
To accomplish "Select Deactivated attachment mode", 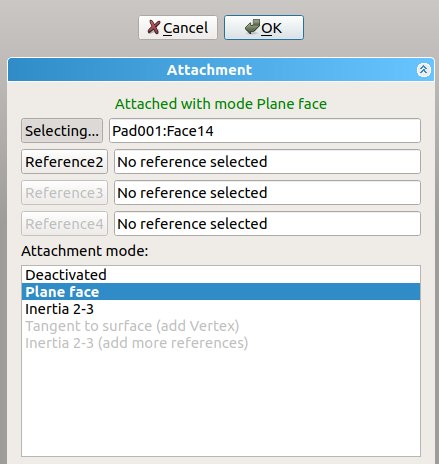I will (221, 275).
